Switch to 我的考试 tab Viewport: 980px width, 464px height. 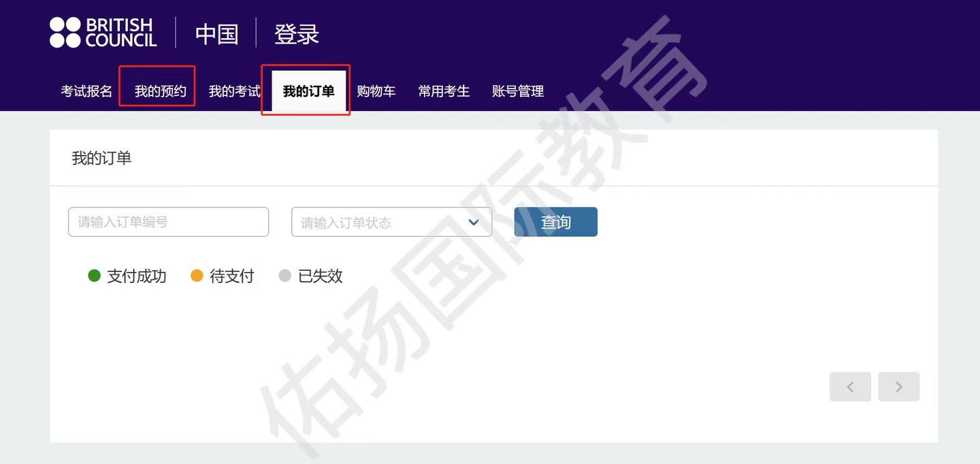(x=234, y=91)
